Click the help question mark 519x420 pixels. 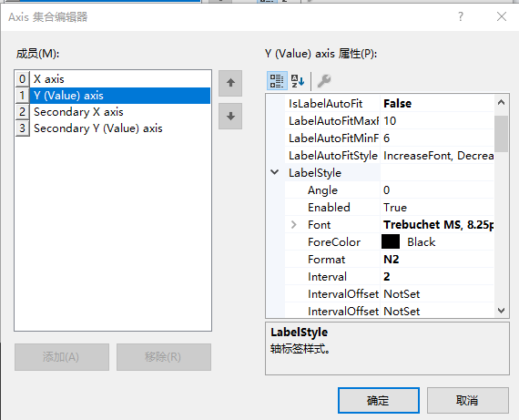point(461,16)
